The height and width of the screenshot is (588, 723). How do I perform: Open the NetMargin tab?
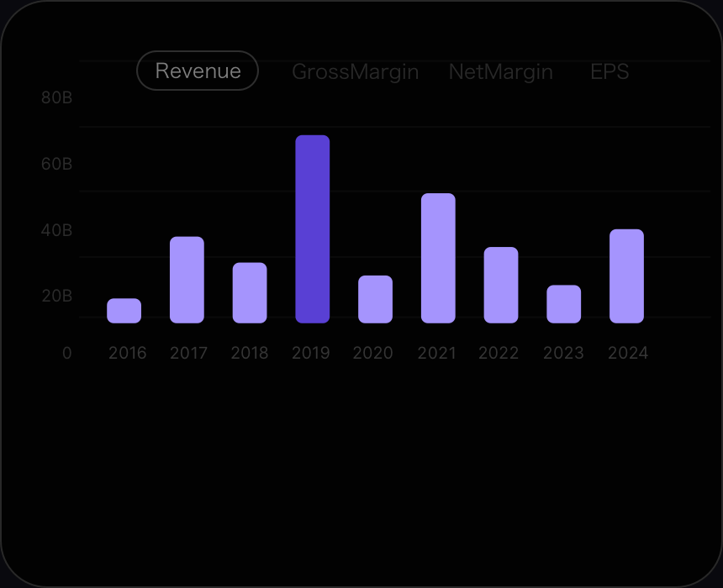coord(500,71)
